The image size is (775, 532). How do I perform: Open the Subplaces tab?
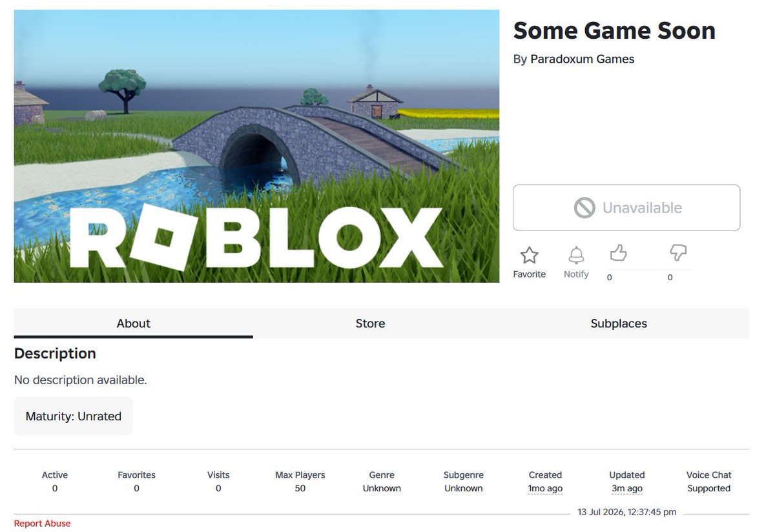pos(619,323)
